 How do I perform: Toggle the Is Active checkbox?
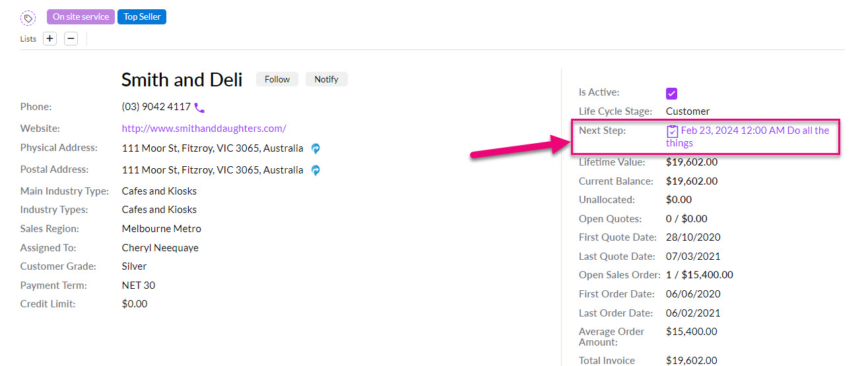pos(672,94)
